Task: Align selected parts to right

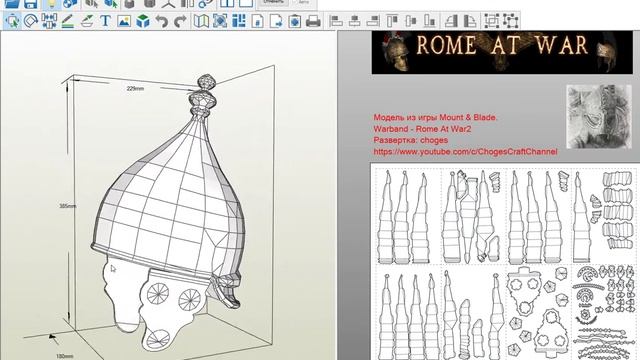Action: point(373,21)
